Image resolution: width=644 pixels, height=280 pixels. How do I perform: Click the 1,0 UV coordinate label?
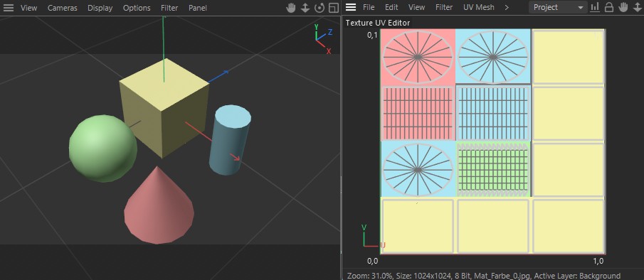pos(598,261)
